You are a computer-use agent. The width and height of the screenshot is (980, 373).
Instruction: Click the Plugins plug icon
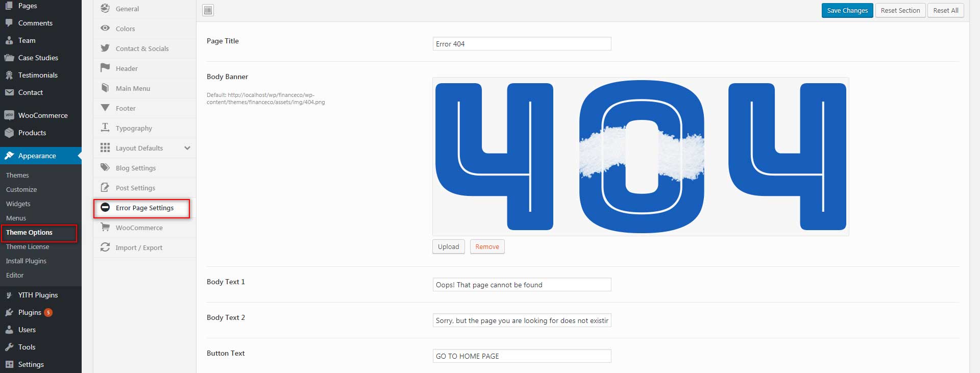click(9, 312)
